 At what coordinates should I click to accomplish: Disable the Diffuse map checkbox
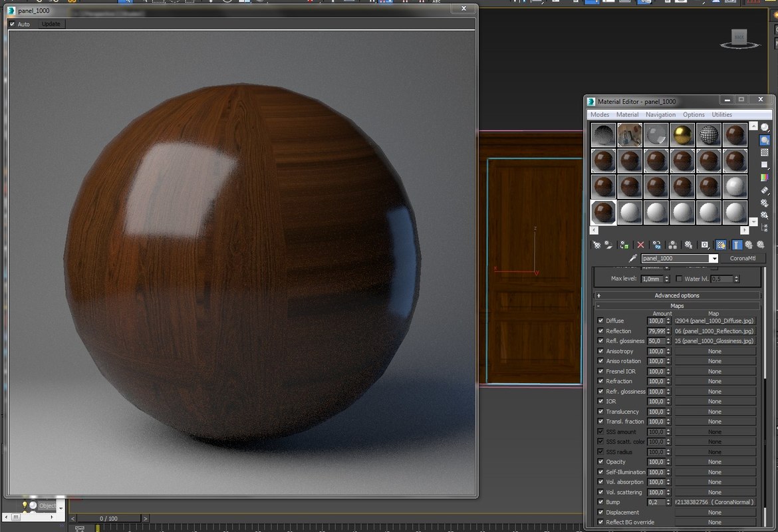pyautogui.click(x=600, y=321)
